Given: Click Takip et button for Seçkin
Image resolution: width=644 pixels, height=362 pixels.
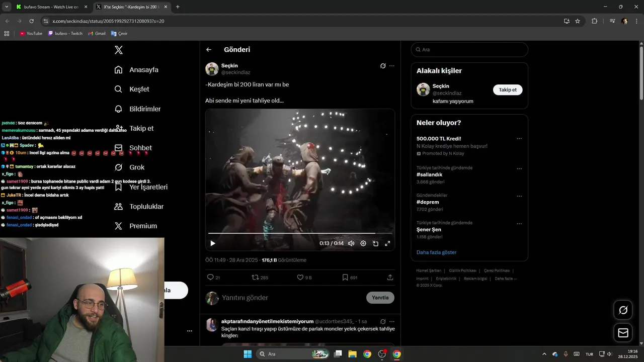Looking at the screenshot, I should tap(508, 90).
